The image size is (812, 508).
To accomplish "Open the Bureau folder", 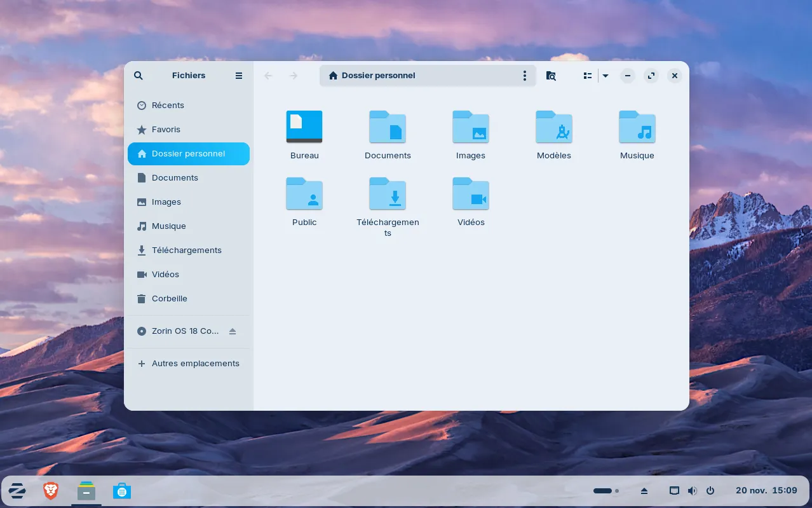I will tap(304, 127).
